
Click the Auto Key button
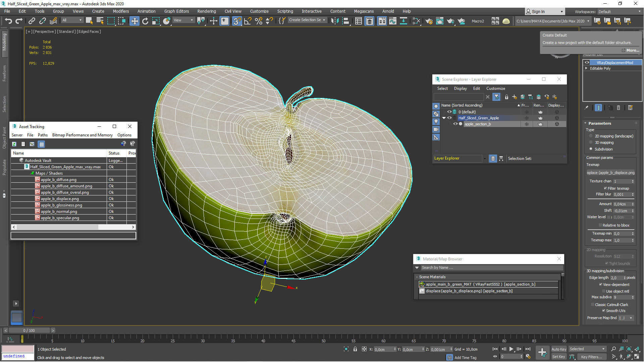click(558, 349)
